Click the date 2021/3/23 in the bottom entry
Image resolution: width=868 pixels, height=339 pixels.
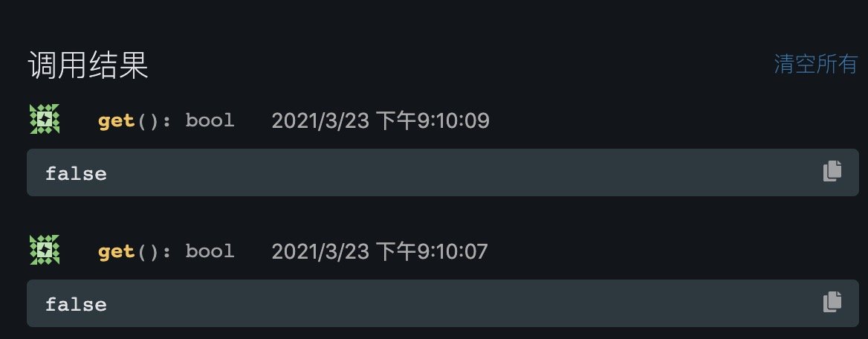point(320,251)
